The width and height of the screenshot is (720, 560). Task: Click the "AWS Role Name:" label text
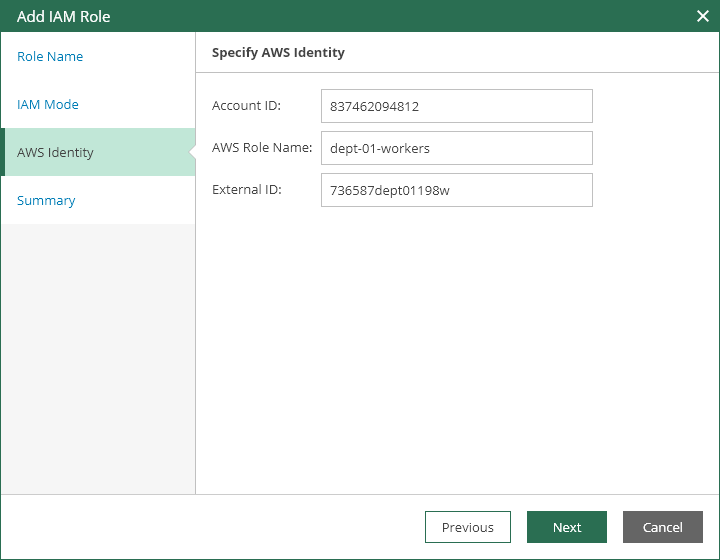[262, 148]
